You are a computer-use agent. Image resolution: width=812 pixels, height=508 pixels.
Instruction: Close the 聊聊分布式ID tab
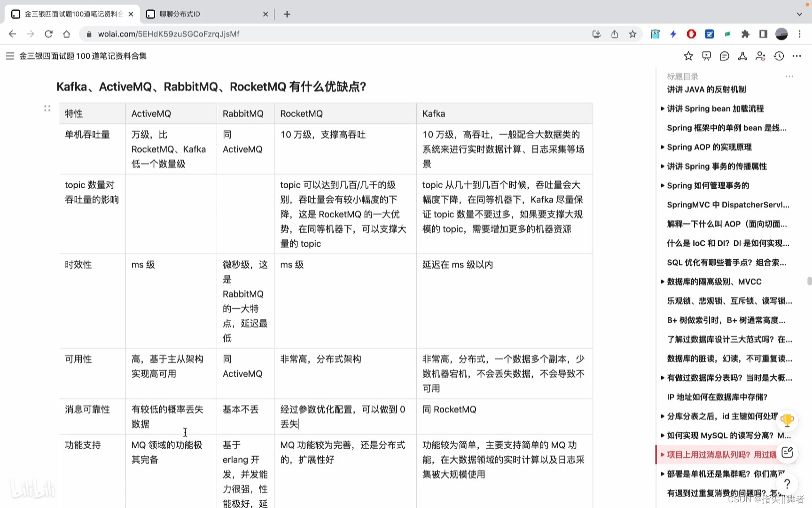[x=265, y=14]
